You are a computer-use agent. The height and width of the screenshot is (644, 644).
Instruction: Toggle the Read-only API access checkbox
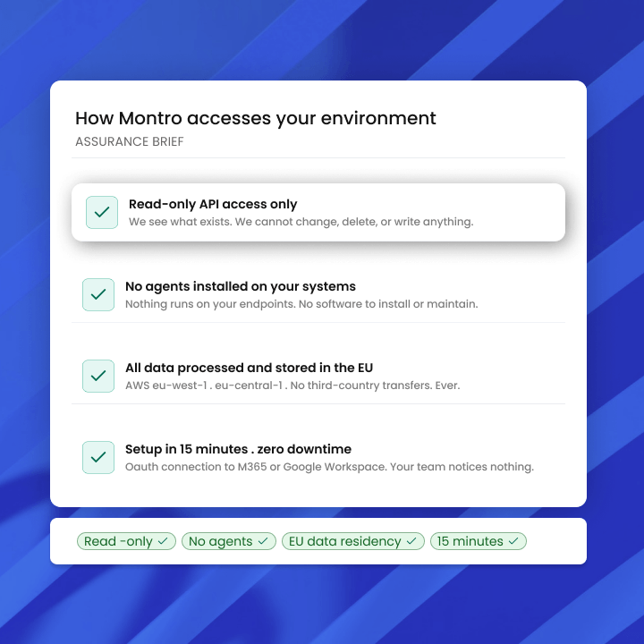(x=102, y=212)
